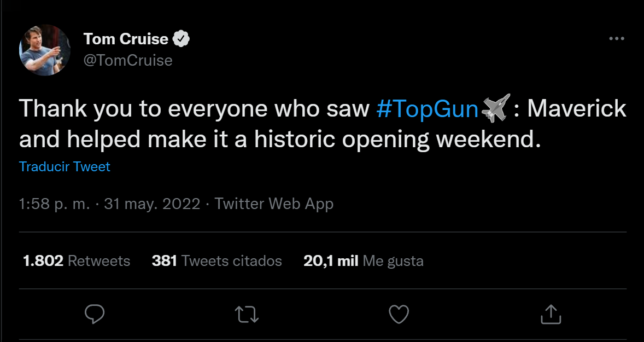Click the 1:58 p. m. timestamp
Screen dimensions: 644x342
[54, 204]
